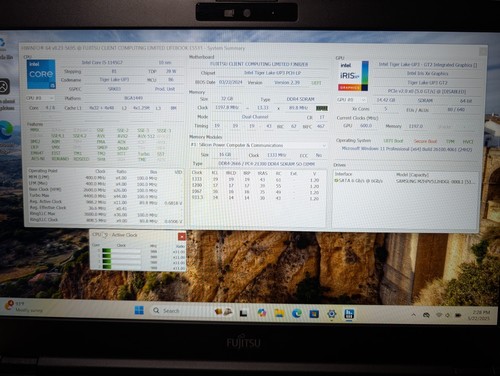Open the Copilot icon in the taskbar
Viewport: 500px width, 376px height.
(x=262, y=312)
